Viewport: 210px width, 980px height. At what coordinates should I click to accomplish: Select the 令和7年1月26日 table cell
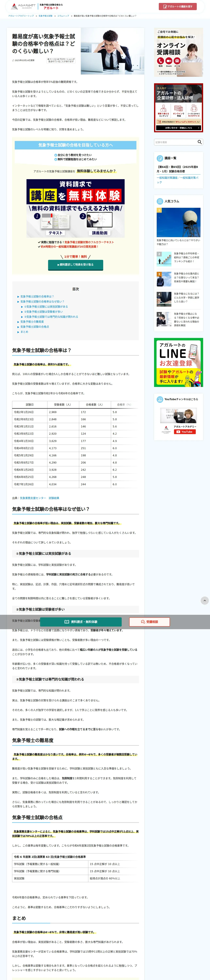[x=30, y=484]
